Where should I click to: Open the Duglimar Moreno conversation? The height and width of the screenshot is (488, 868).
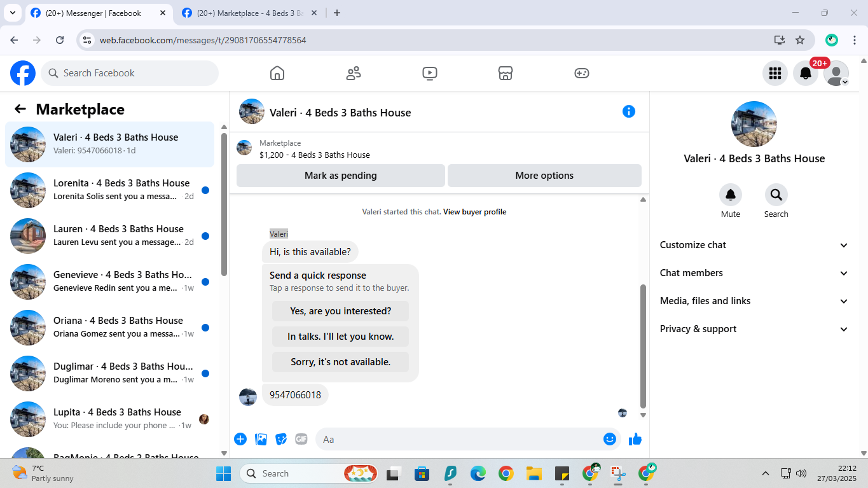click(109, 373)
